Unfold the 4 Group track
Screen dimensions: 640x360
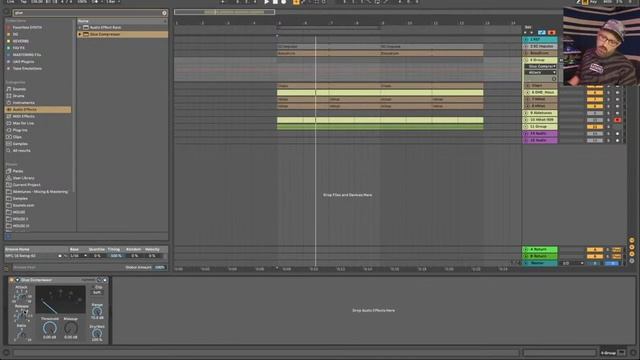point(527,60)
